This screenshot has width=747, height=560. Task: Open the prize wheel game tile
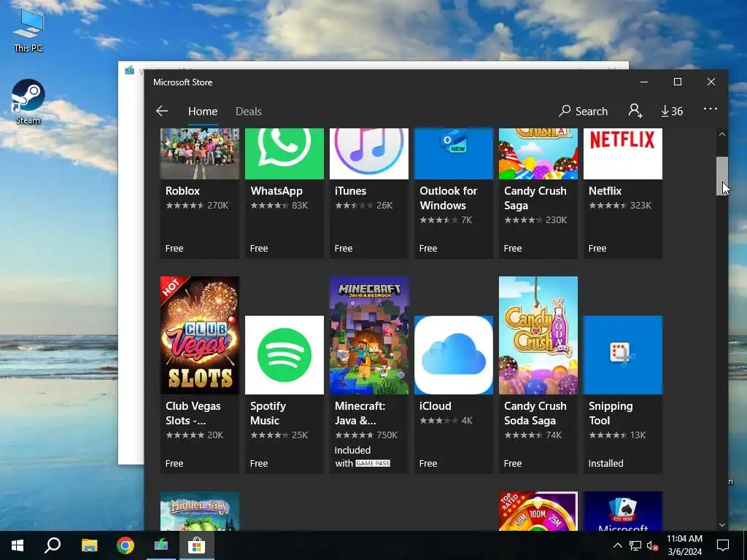click(x=538, y=511)
